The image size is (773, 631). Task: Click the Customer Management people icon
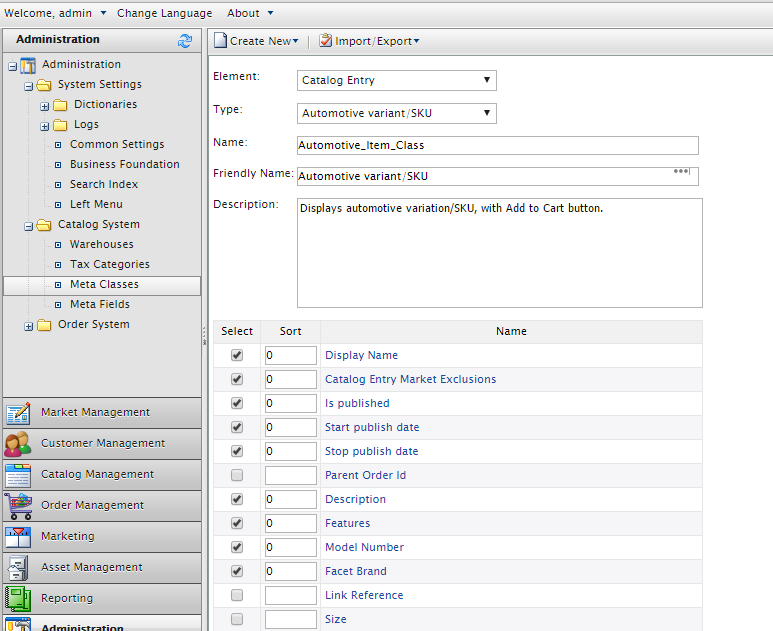tap(18, 444)
